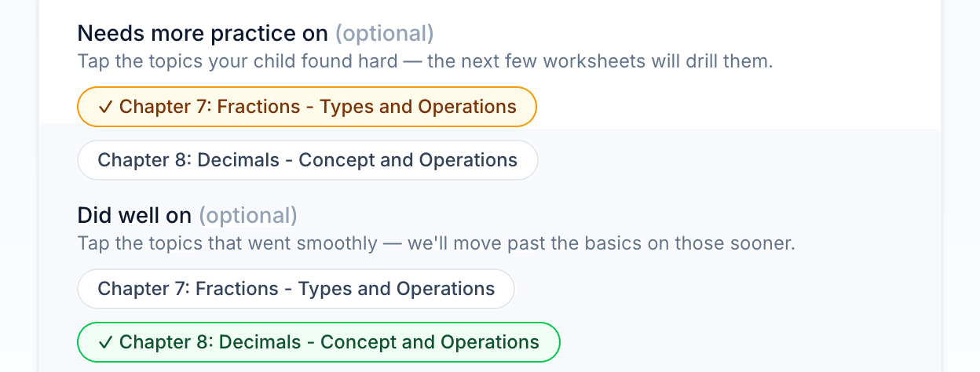Tap the 'Concept and Operations' chip with green border
This screenshot has height=372, width=980.
318,342
